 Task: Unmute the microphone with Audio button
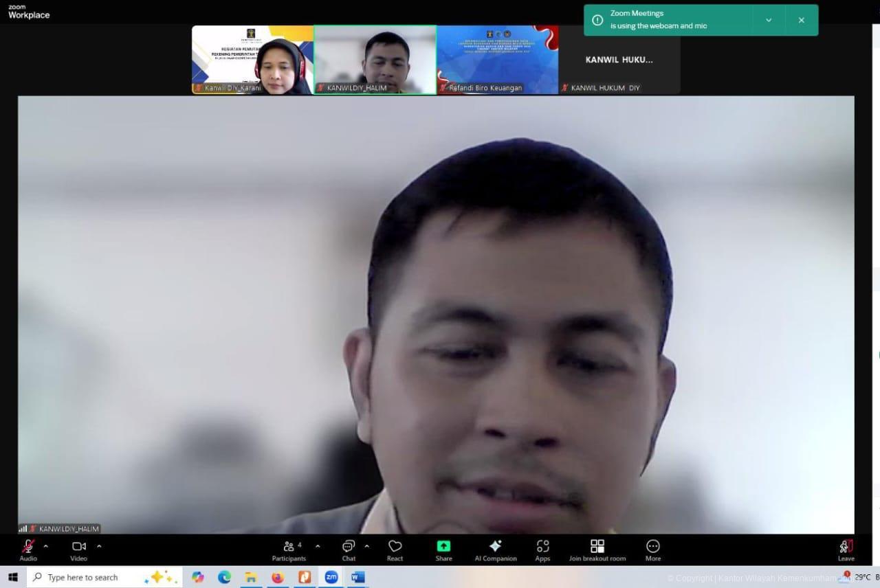point(28,549)
